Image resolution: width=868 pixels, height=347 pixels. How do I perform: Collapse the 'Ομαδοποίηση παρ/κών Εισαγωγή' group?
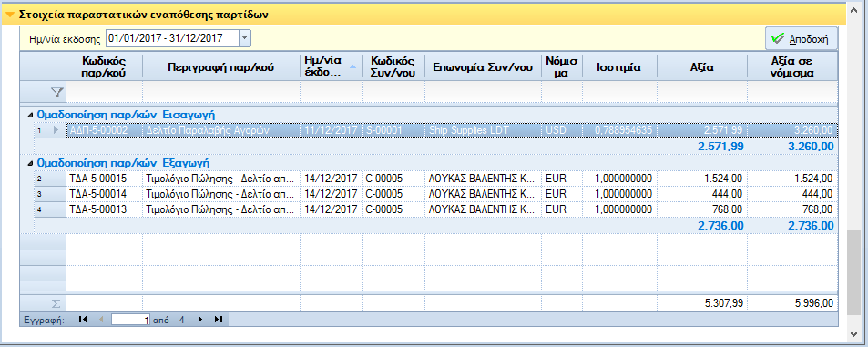coord(29,115)
